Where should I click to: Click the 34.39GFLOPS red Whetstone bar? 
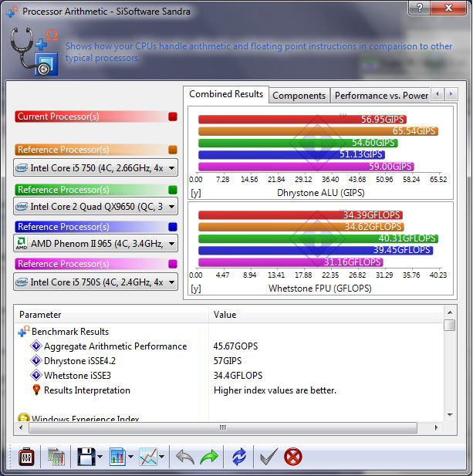[301, 215]
